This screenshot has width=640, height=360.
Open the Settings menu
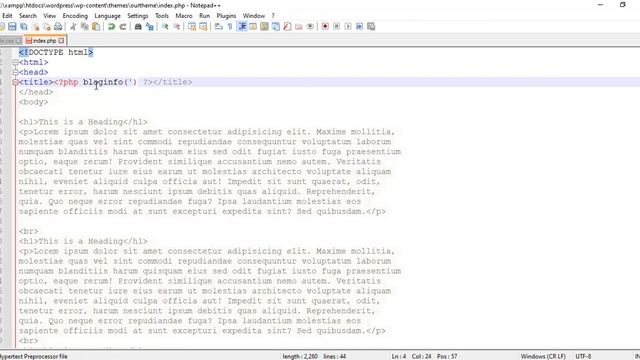tap(138, 16)
